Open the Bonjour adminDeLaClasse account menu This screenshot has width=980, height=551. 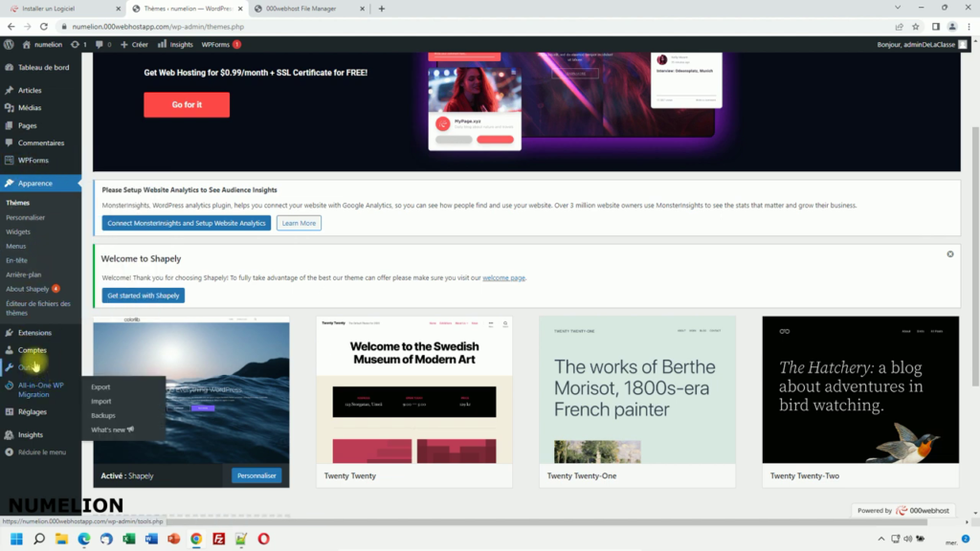coord(922,44)
